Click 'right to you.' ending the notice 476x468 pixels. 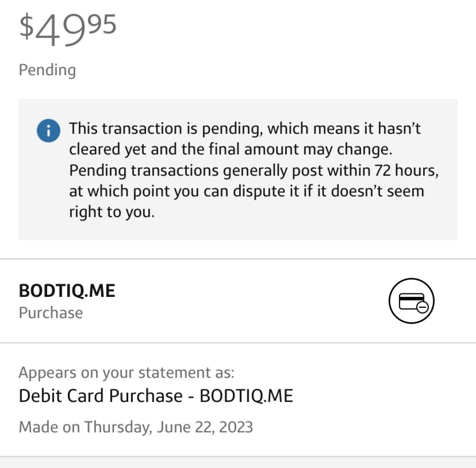pyautogui.click(x=112, y=212)
